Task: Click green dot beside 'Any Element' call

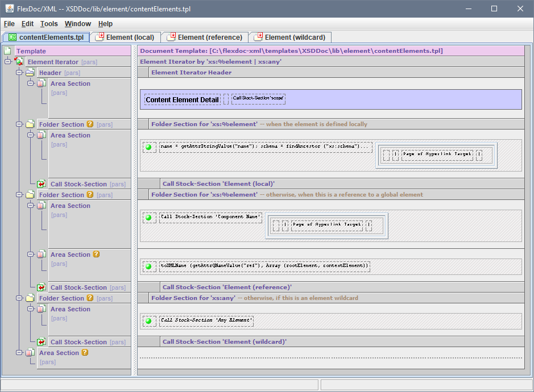Action: (x=149, y=321)
